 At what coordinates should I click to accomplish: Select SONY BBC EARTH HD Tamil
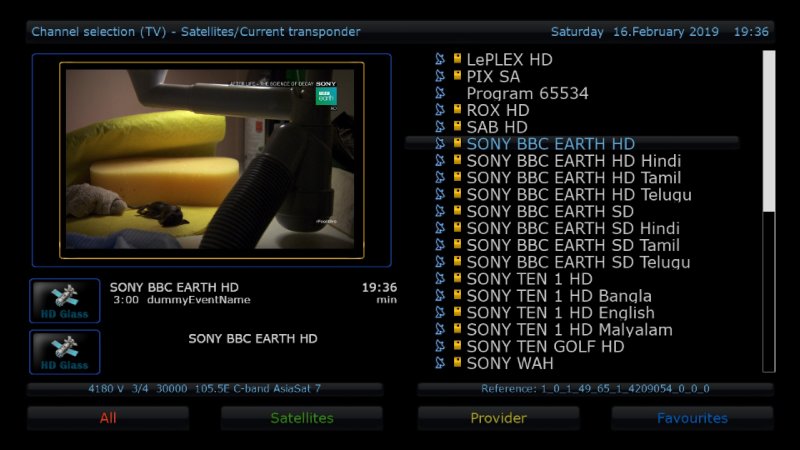tap(573, 178)
